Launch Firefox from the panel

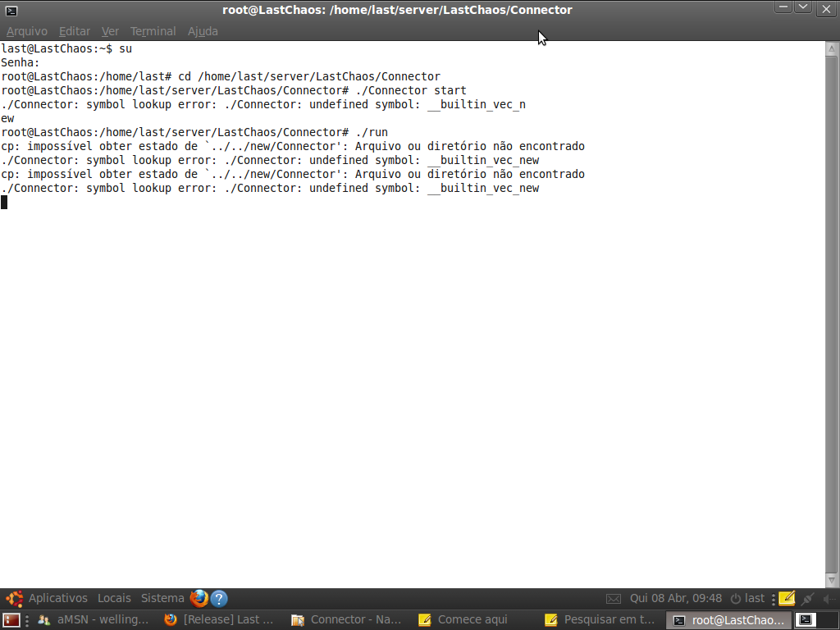point(199,598)
